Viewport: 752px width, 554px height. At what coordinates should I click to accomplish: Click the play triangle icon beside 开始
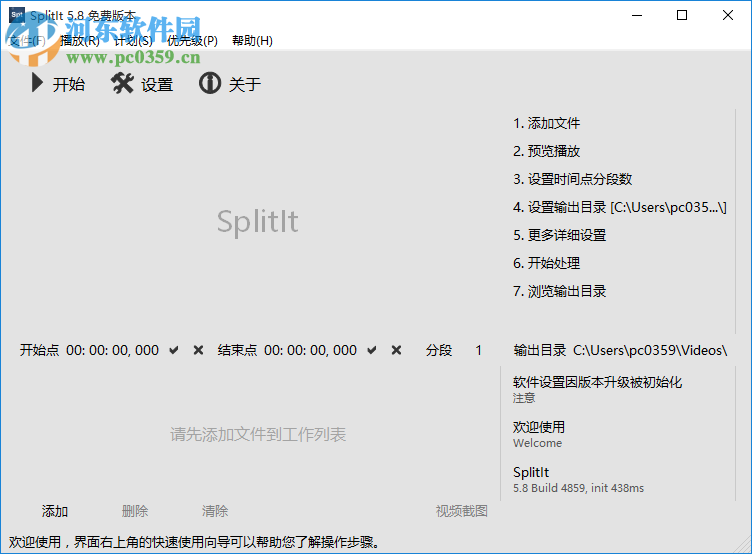point(37,83)
